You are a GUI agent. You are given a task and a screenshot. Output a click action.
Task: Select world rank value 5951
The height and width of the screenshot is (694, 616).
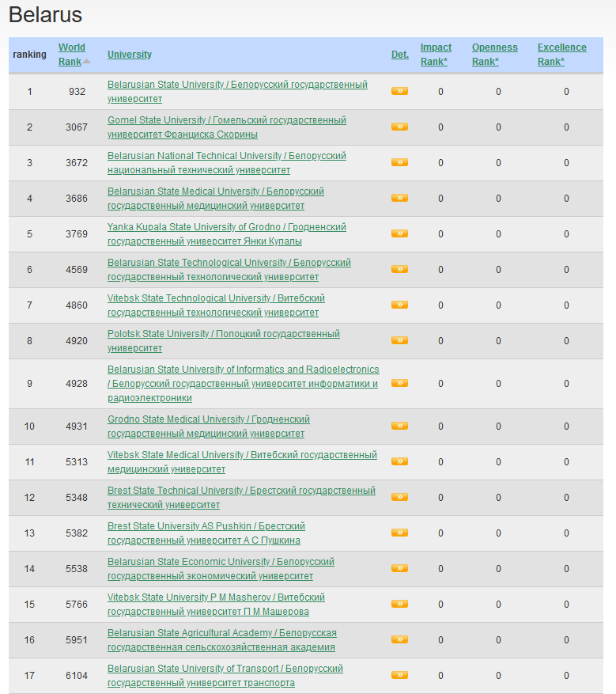[77, 640]
